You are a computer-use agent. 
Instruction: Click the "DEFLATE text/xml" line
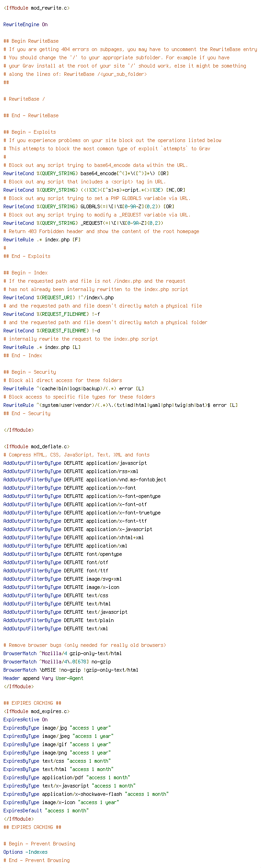(x=56, y=628)
